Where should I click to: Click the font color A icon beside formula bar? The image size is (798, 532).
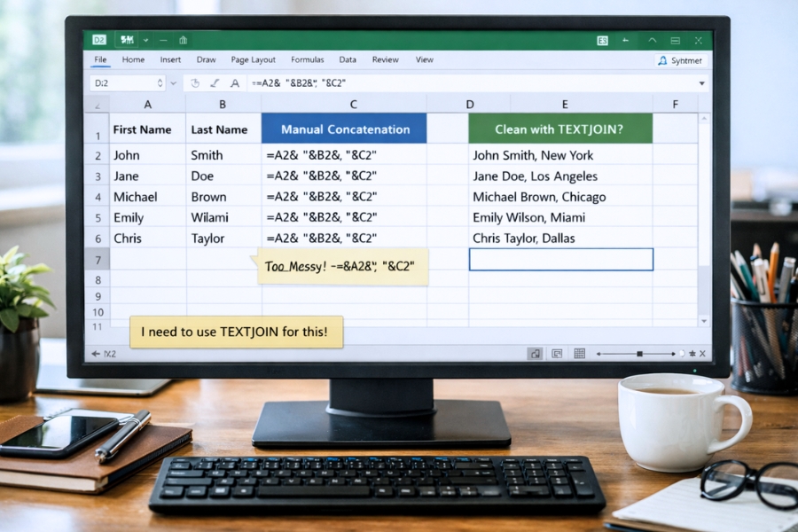coord(234,82)
